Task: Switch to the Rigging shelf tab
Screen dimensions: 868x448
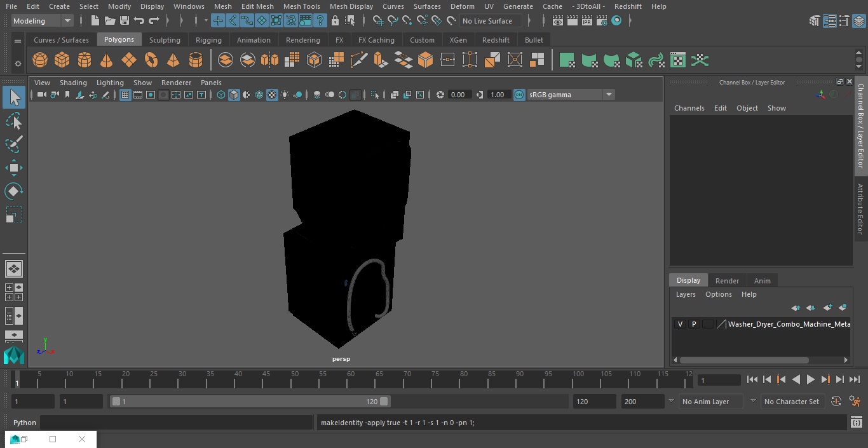Action: pyautogui.click(x=208, y=40)
